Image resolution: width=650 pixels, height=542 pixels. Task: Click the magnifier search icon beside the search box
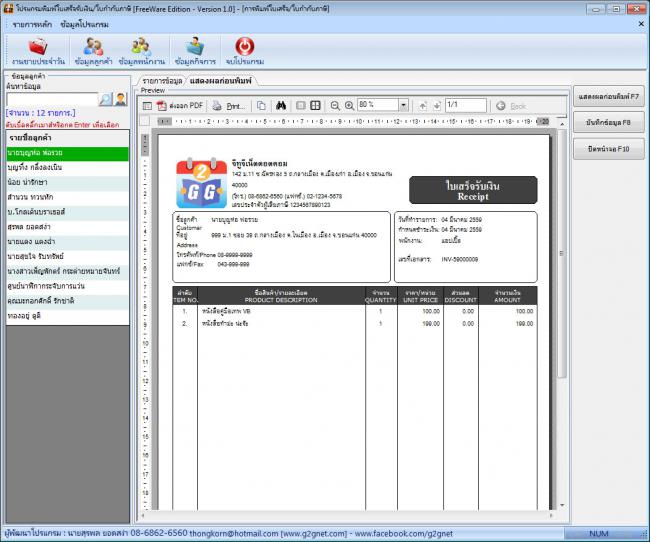pyautogui.click(x=106, y=98)
